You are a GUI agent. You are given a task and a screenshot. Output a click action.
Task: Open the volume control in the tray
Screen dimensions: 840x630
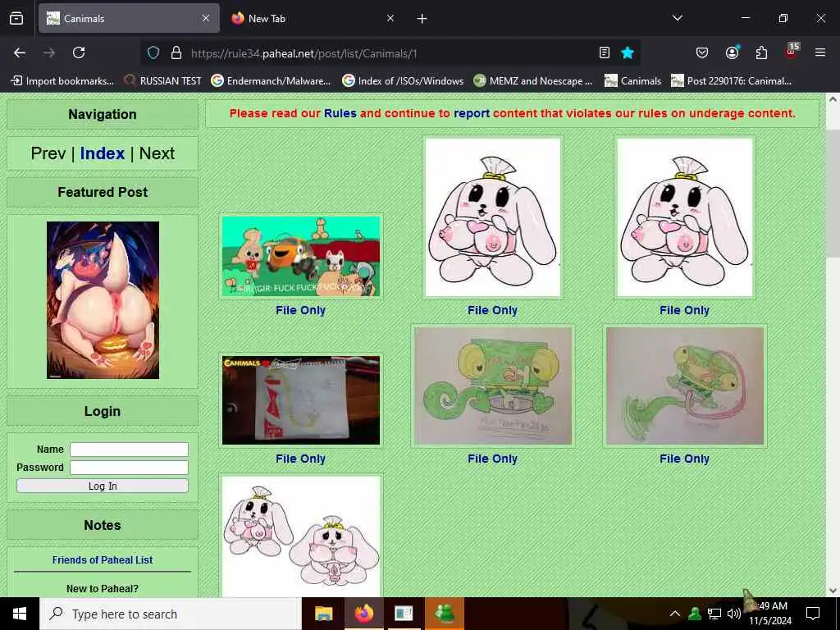[734, 614]
